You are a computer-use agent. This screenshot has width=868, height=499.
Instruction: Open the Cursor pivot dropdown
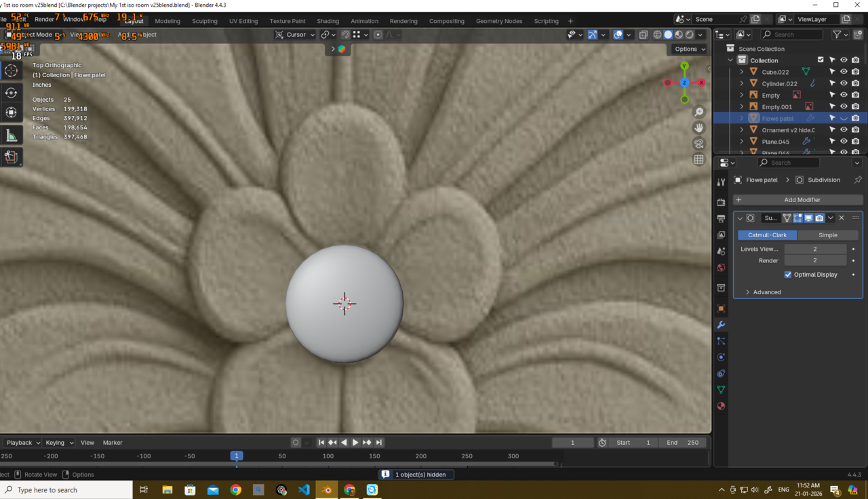296,35
